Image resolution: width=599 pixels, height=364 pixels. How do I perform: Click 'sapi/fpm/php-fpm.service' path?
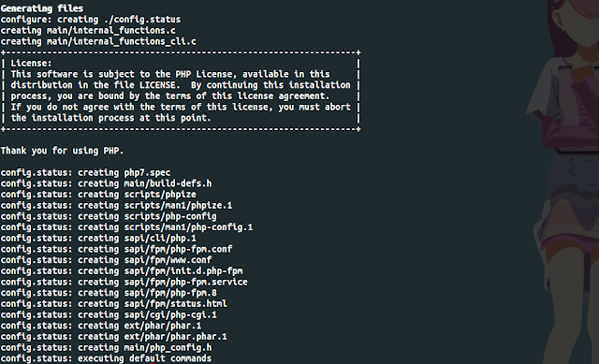point(185,282)
